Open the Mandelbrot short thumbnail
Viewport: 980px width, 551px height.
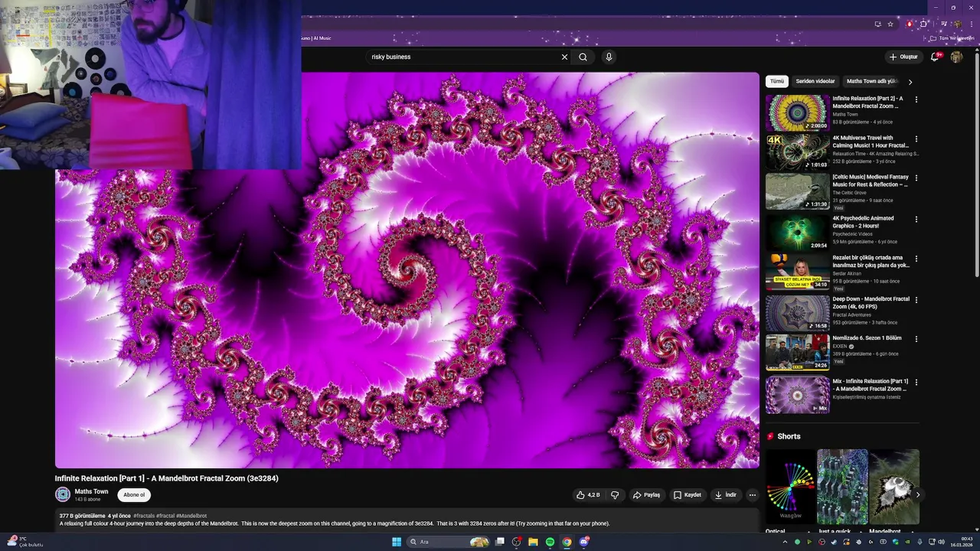[894, 487]
